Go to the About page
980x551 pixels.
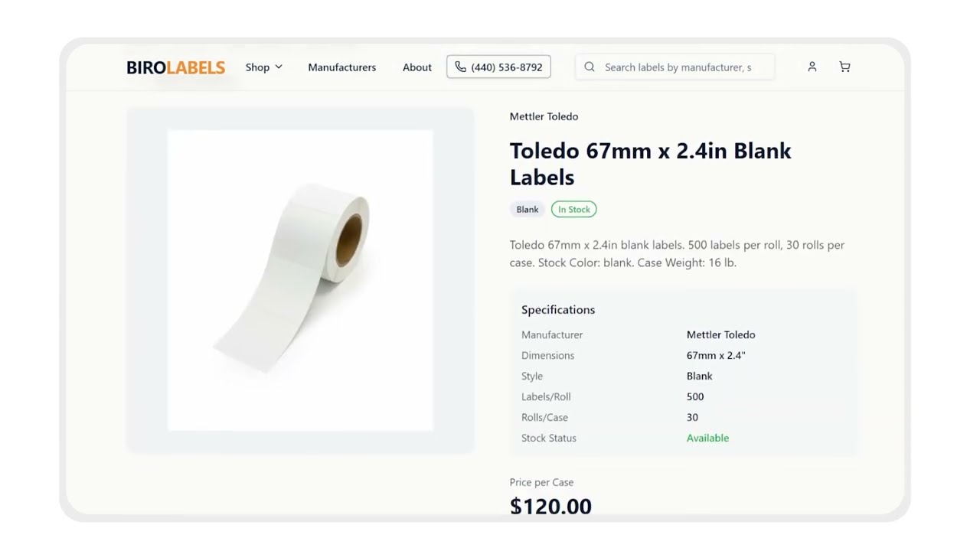click(416, 67)
